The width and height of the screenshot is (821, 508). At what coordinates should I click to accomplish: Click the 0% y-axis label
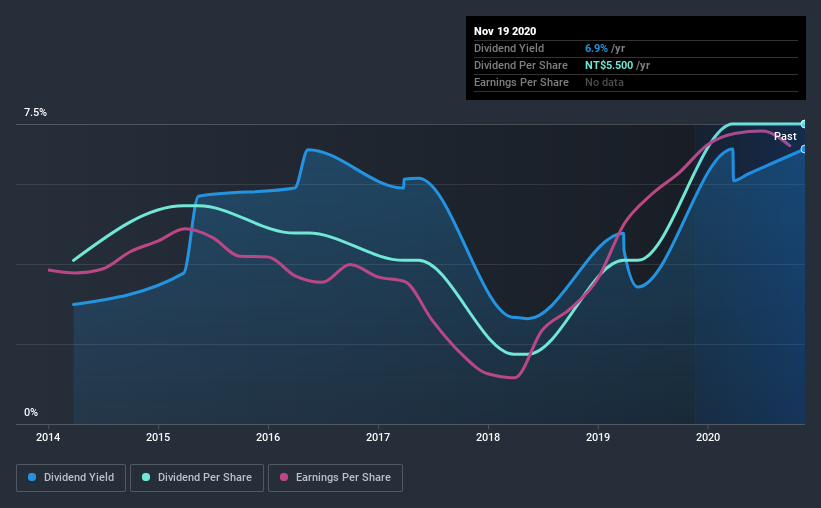[31, 413]
